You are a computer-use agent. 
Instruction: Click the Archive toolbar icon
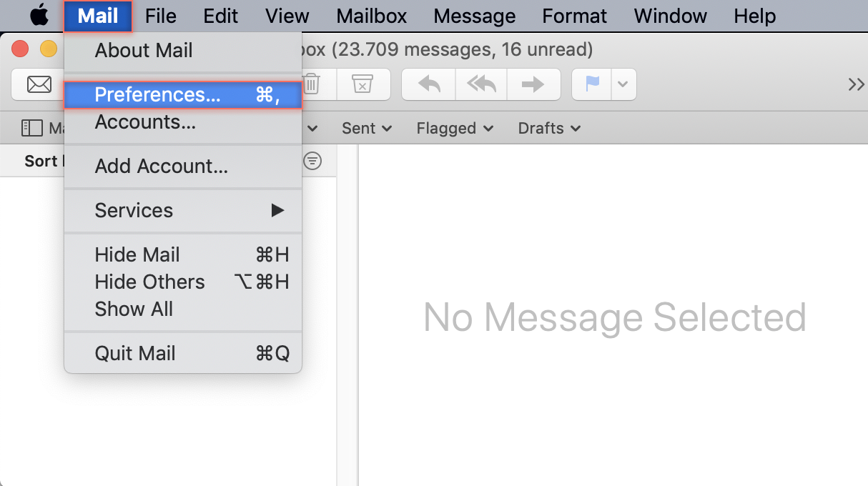coord(363,84)
